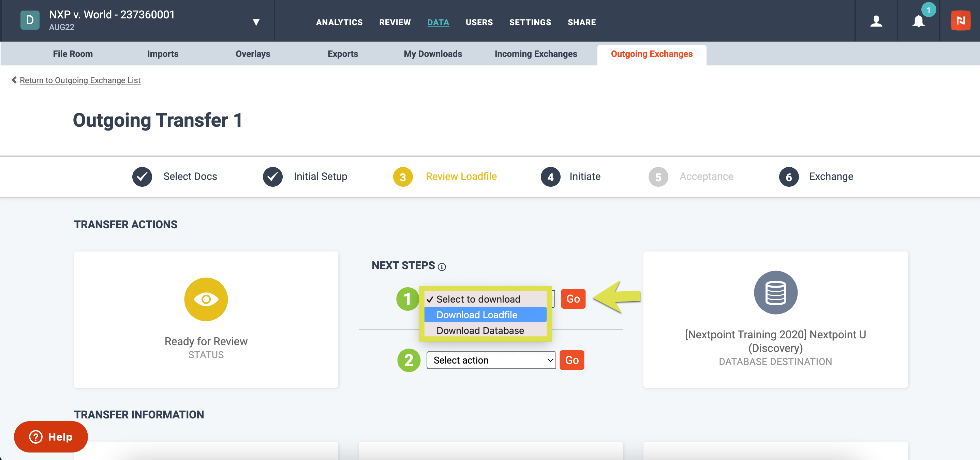
Task: Switch to the Imports tab
Action: pos(163,53)
